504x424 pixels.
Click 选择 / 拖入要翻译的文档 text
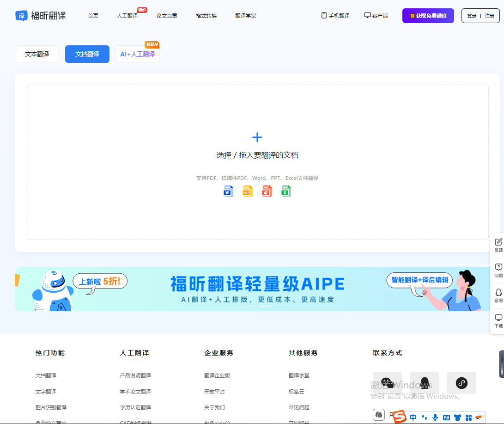[257, 155]
